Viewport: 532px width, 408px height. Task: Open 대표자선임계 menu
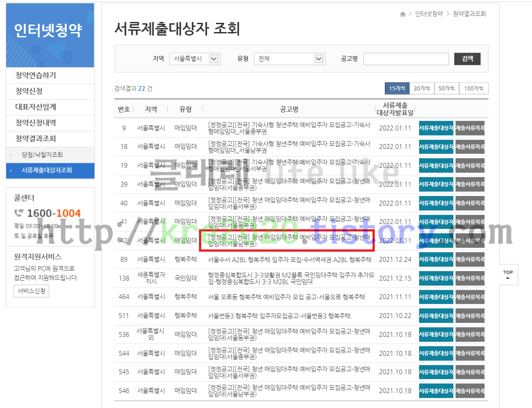pyautogui.click(x=50, y=107)
